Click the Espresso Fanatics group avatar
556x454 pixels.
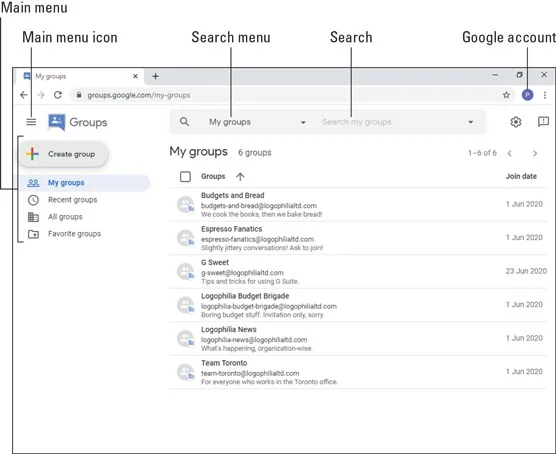(x=186, y=238)
